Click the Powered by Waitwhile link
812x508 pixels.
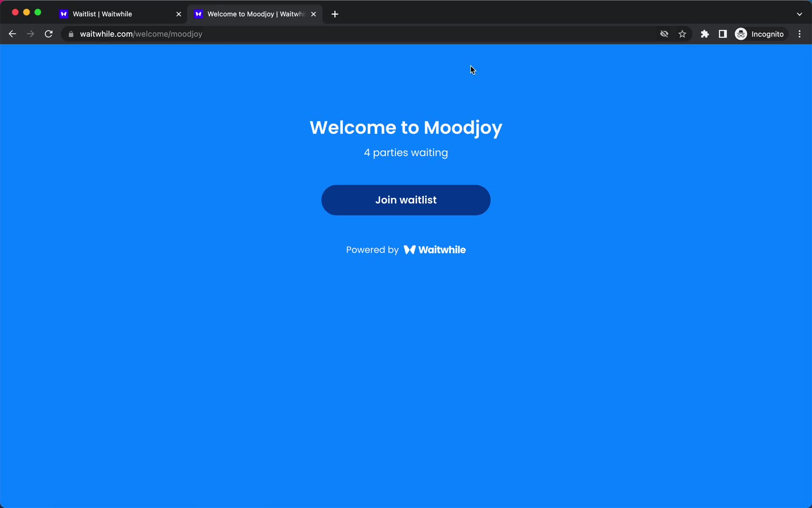[406, 250]
